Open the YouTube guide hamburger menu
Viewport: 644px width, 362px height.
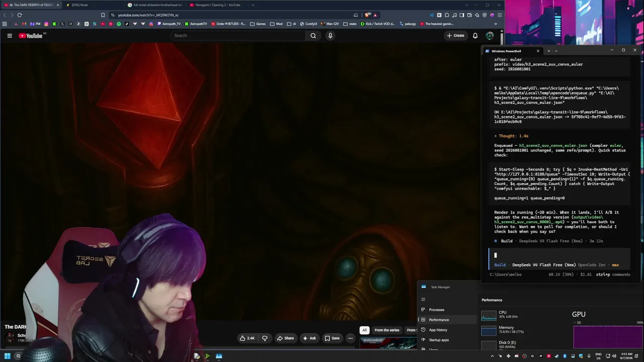[x=10, y=36]
